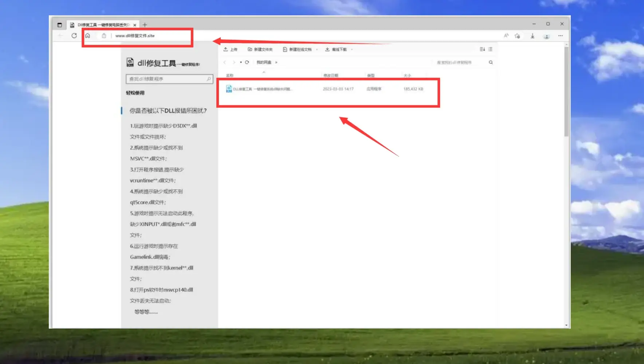Select the 新建文件夹 (New Folder) icon
Image resolution: width=644 pixels, height=364 pixels.
pos(250,49)
